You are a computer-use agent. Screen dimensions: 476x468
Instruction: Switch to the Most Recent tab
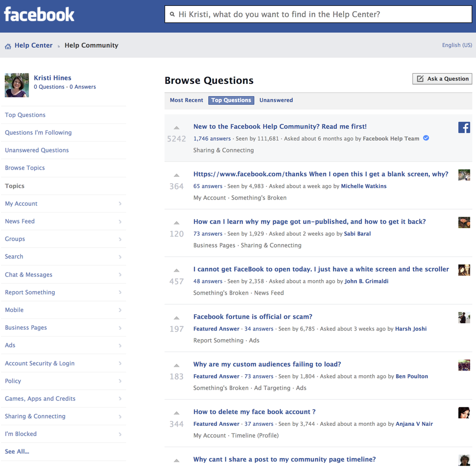coord(186,100)
